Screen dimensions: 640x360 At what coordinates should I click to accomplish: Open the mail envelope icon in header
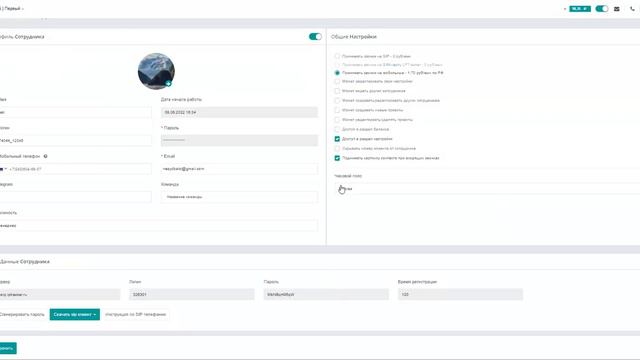click(x=617, y=9)
